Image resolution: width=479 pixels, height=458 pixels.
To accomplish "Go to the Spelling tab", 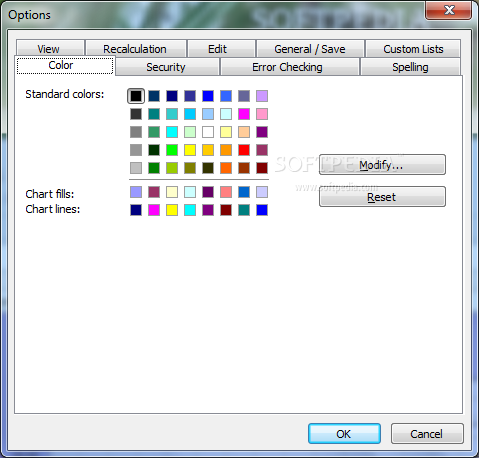I will [x=410, y=67].
